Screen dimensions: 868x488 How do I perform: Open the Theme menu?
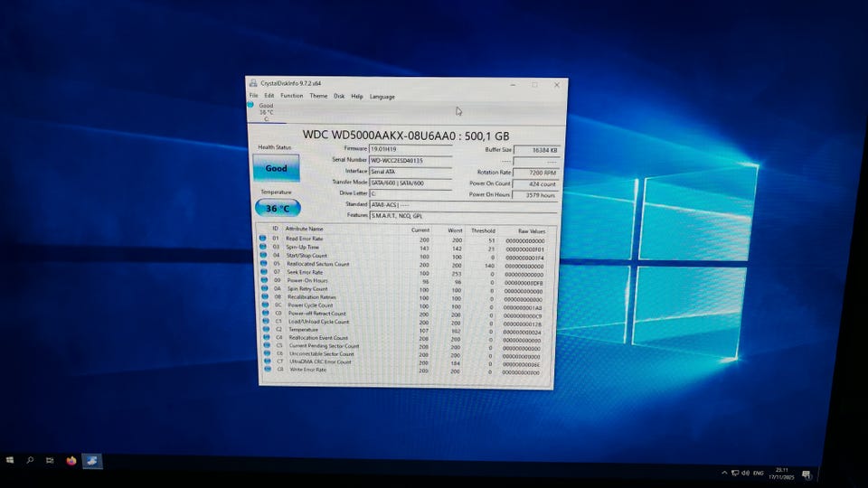(x=318, y=96)
